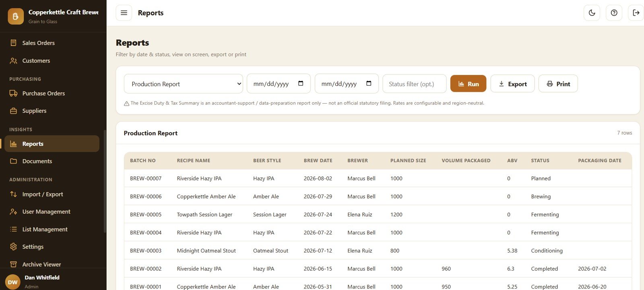Viewport: 644px width, 290px height.
Task: Click the PACKAGING DATE column header
Action: [x=600, y=160]
